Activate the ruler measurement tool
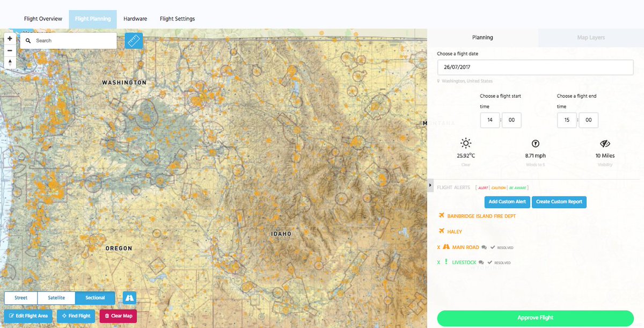The width and height of the screenshot is (644, 328). point(134,40)
